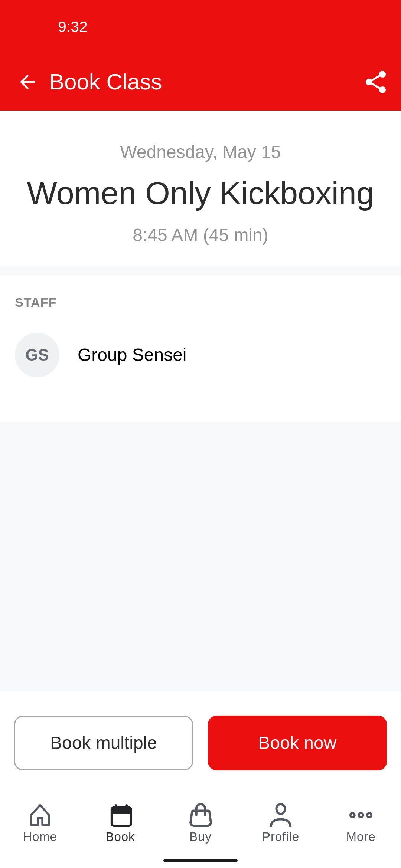401x868 pixels.
Task: Open the More three-dots icon
Action: click(x=361, y=815)
